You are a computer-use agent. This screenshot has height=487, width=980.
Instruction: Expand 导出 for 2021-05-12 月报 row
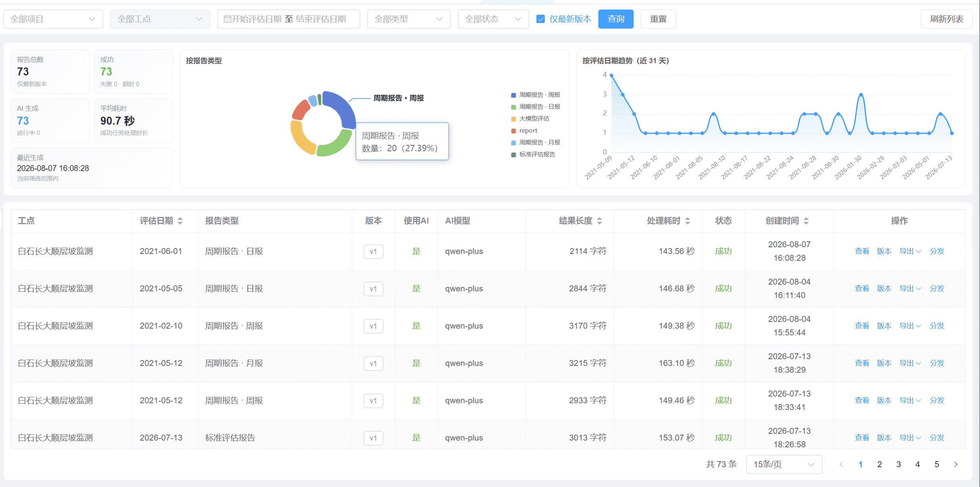(x=910, y=363)
